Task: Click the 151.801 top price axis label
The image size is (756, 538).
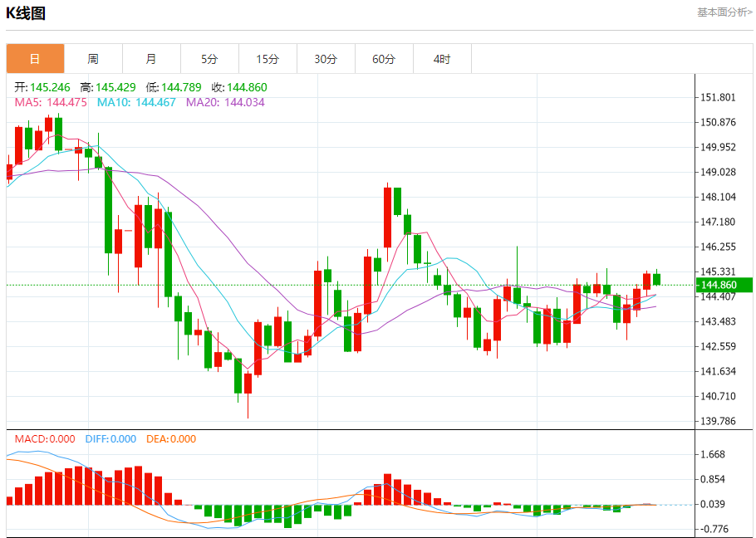Action: pyautogui.click(x=719, y=97)
